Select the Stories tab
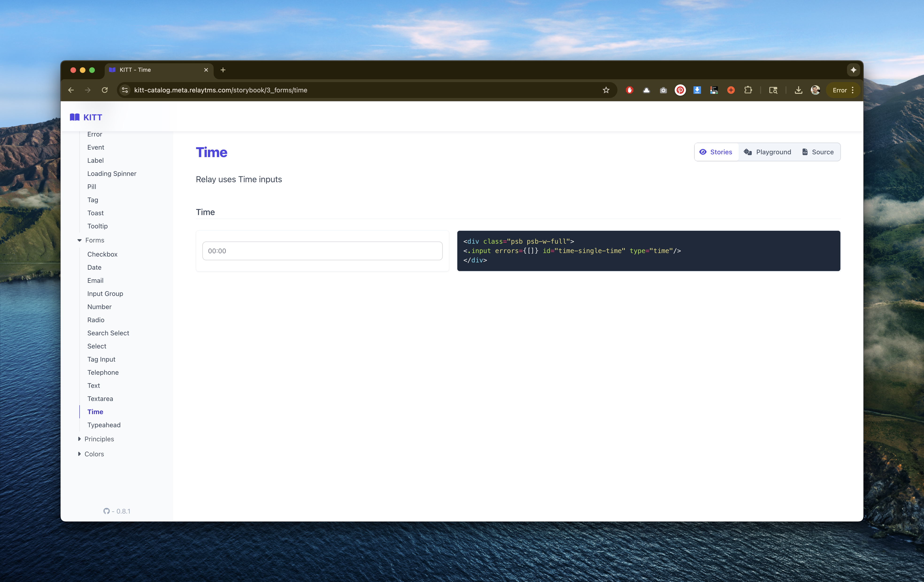Image resolution: width=924 pixels, height=582 pixels. pos(716,152)
